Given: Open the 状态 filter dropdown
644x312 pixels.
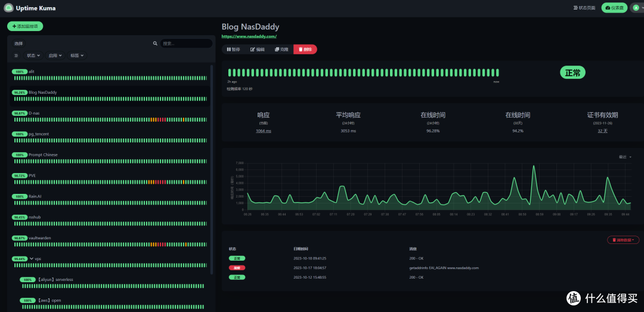Looking at the screenshot, I should [x=33, y=55].
